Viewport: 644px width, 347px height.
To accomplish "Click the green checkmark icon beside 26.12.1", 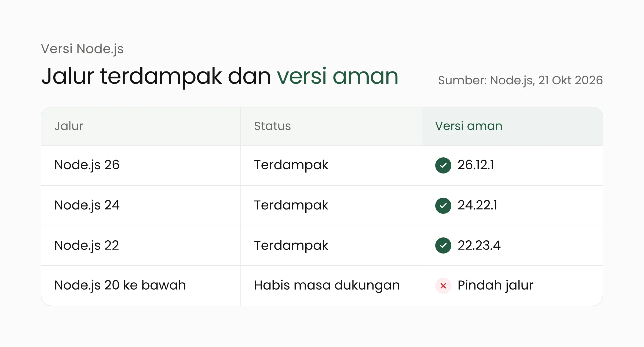I will point(443,165).
